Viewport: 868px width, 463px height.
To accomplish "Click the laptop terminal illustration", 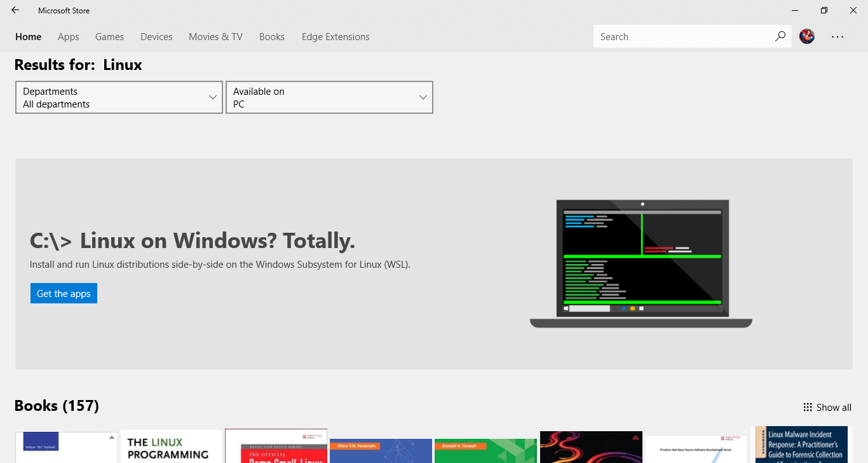I will coord(641,263).
